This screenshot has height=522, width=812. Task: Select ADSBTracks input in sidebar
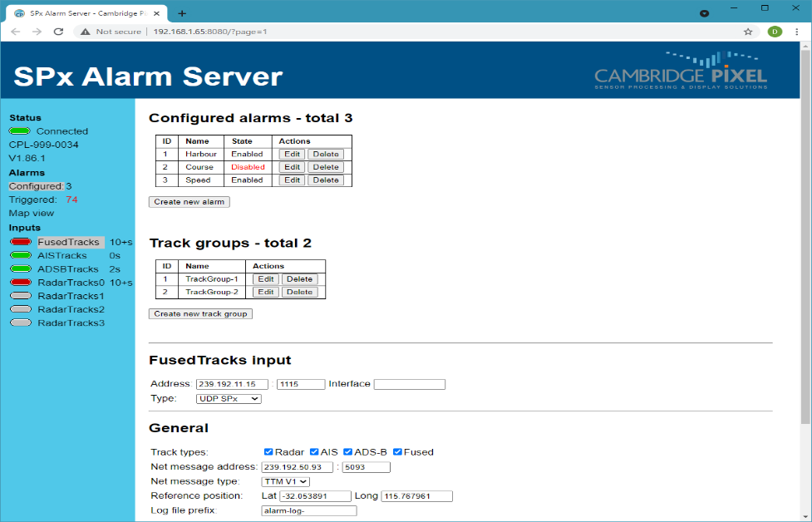[x=68, y=268]
